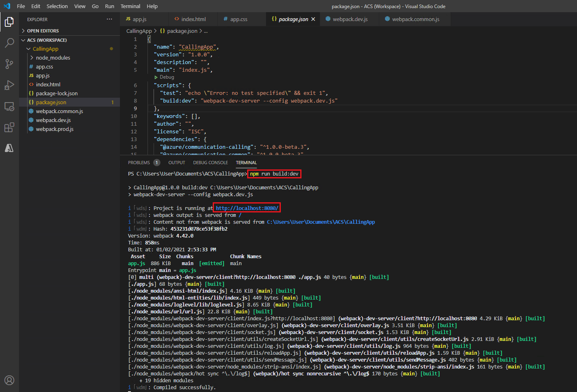Open the Run and Debug view

click(x=9, y=85)
